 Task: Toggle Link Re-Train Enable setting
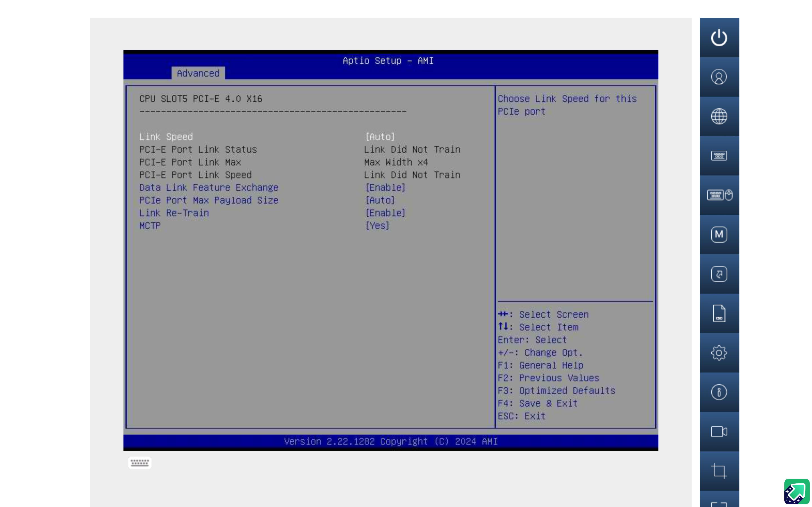coord(385,213)
